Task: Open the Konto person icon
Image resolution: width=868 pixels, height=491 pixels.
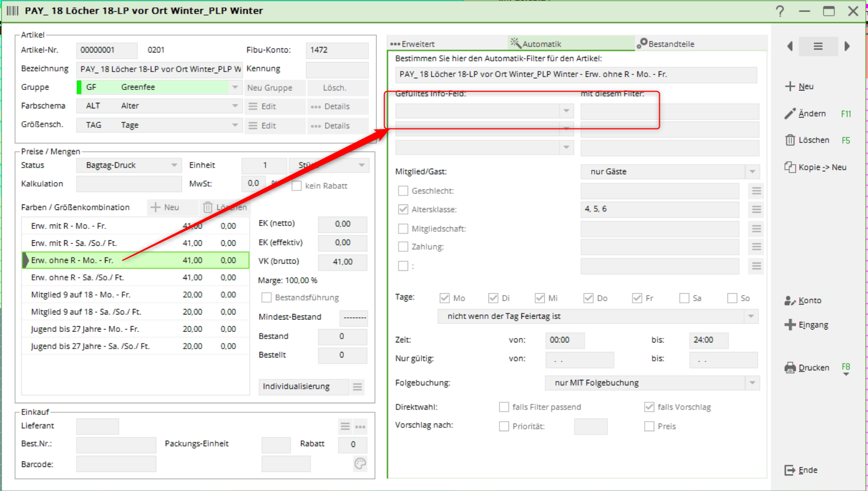Action: pyautogui.click(x=790, y=301)
